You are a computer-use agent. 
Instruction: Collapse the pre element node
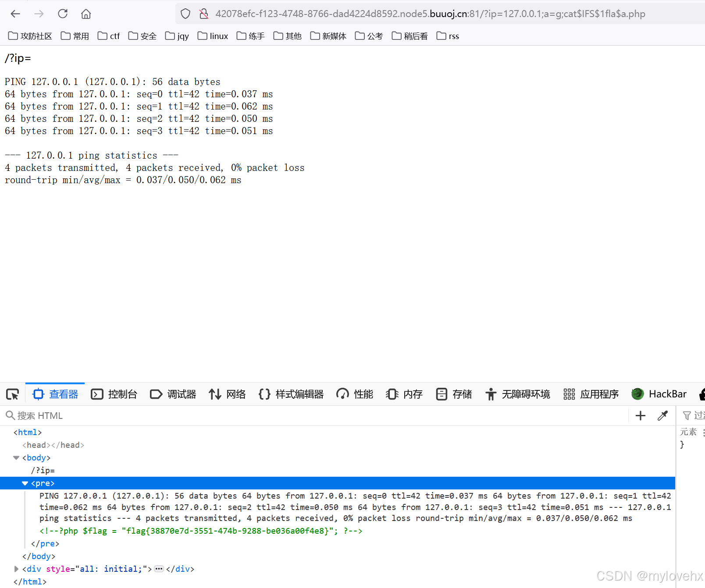coord(25,483)
